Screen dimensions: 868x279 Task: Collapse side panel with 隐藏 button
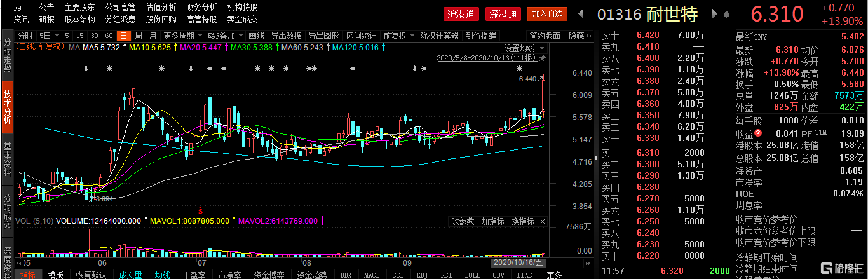tap(581, 36)
